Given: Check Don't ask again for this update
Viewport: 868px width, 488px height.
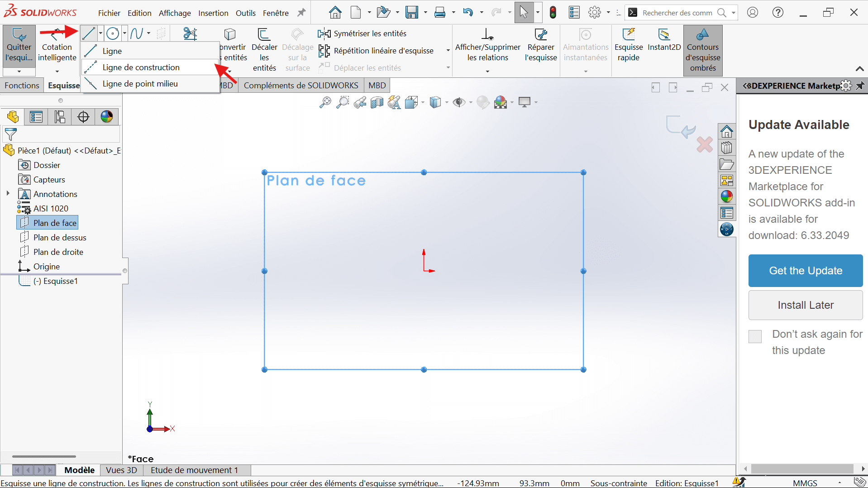Looking at the screenshot, I should point(755,336).
